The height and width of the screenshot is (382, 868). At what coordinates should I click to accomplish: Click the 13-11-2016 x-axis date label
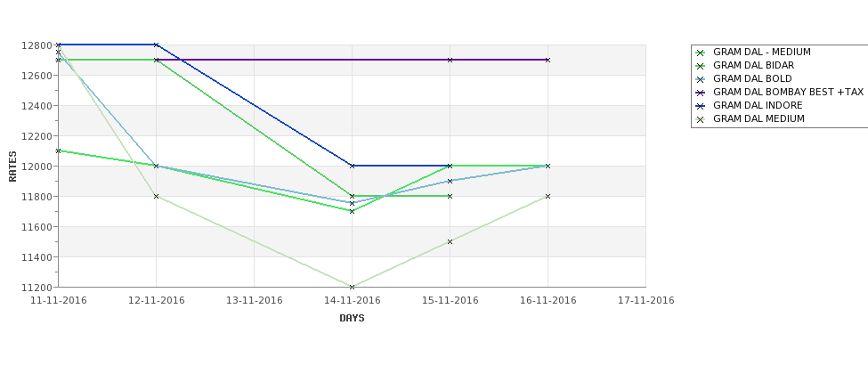point(254,301)
